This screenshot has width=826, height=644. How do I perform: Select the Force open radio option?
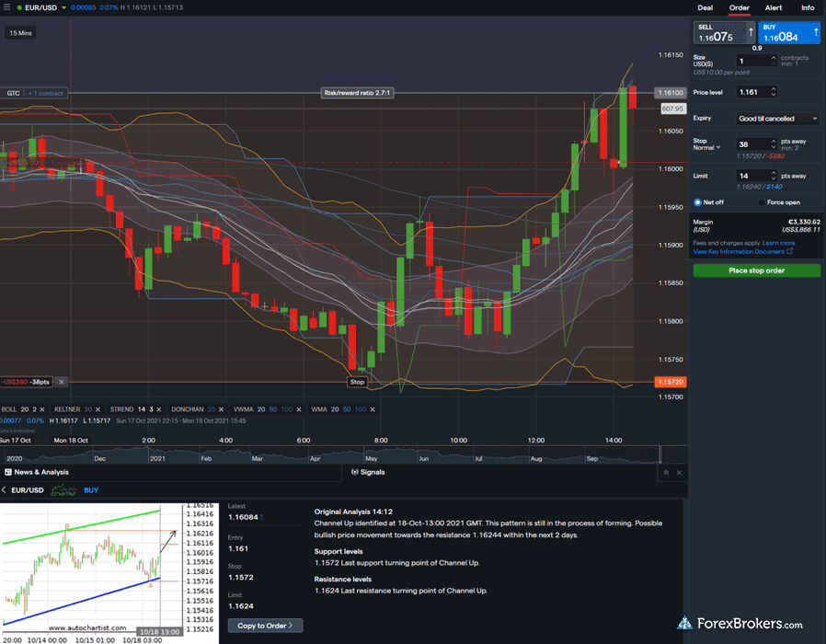pyautogui.click(x=761, y=201)
